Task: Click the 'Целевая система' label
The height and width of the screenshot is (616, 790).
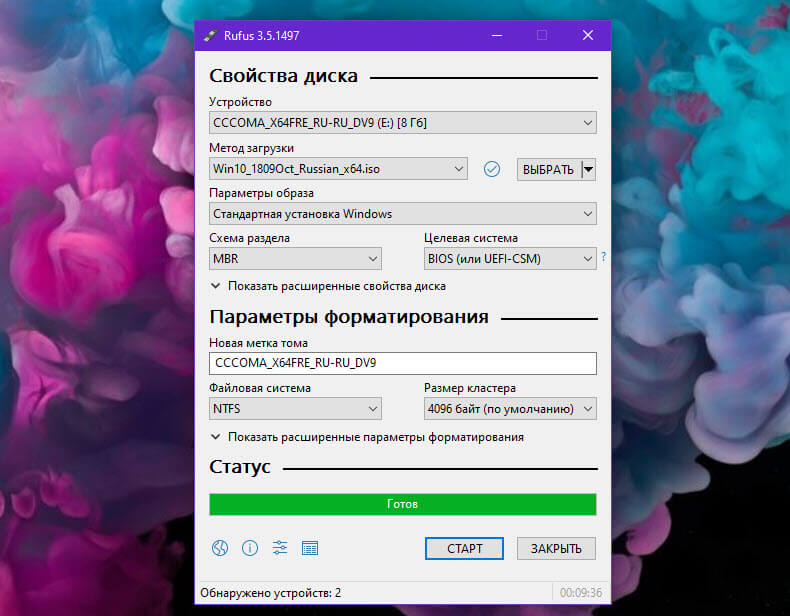Action: pos(471,238)
